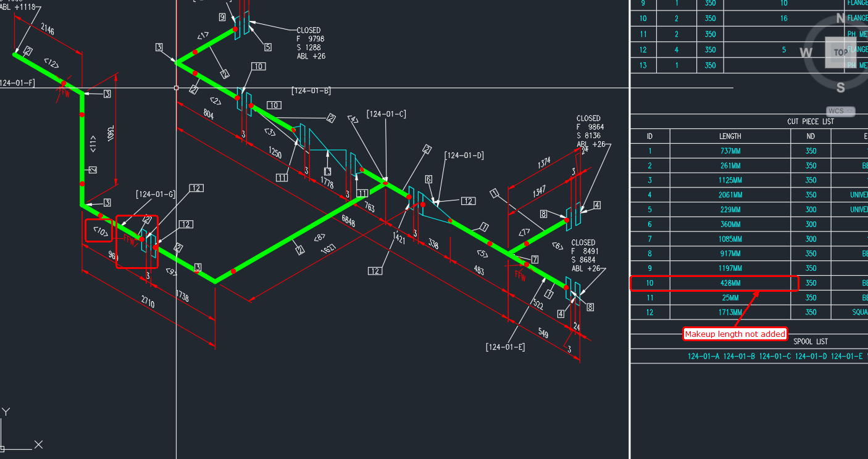
Task: Click the spool label [124-01-D]
Action: (x=464, y=155)
